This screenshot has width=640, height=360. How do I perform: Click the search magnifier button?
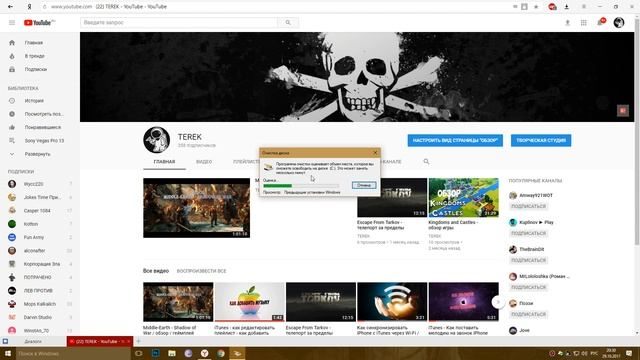point(288,23)
